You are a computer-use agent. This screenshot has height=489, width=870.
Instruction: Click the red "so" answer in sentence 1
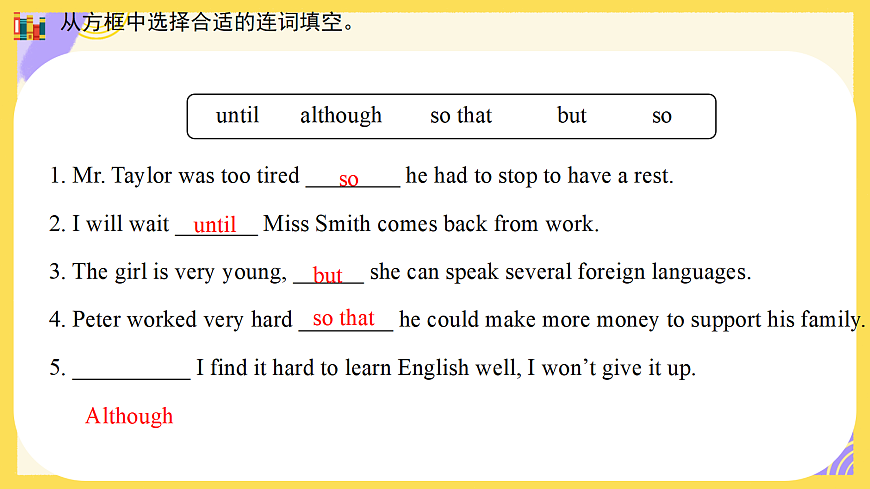[348, 179]
